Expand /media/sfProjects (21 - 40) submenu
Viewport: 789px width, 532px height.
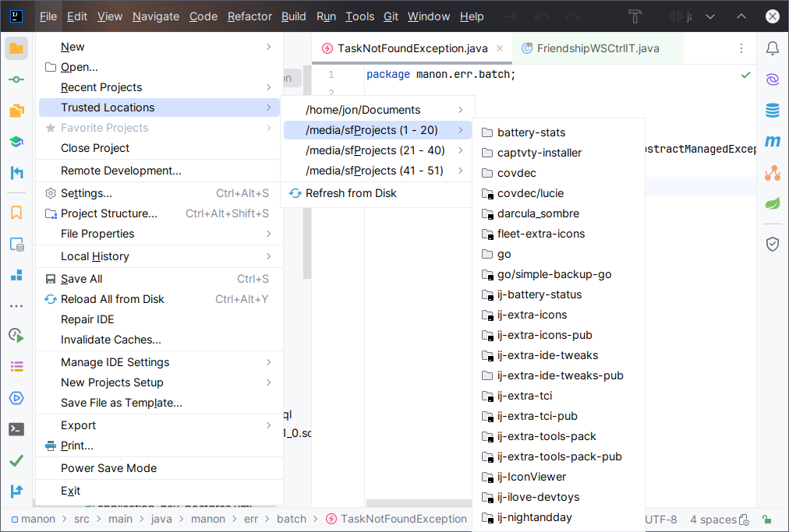tap(377, 150)
